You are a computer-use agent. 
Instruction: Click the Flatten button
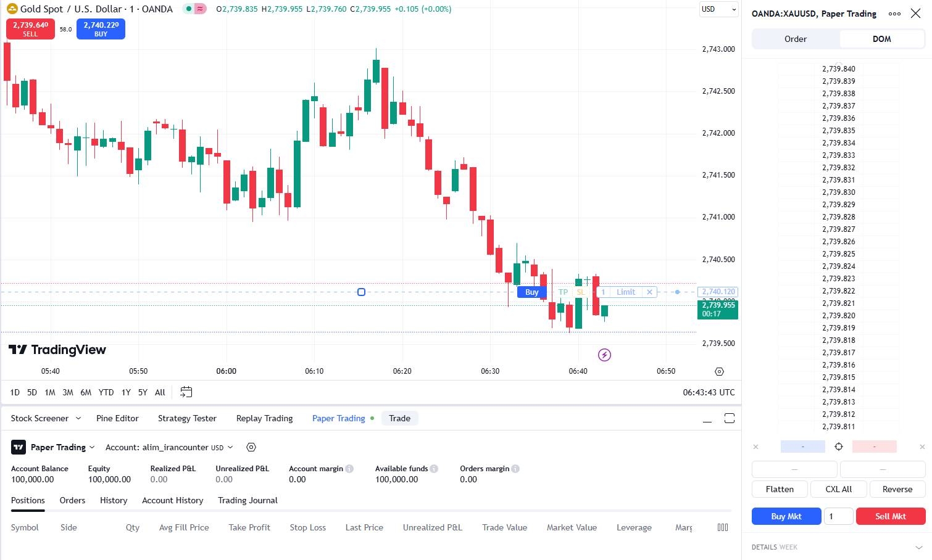pyautogui.click(x=780, y=489)
